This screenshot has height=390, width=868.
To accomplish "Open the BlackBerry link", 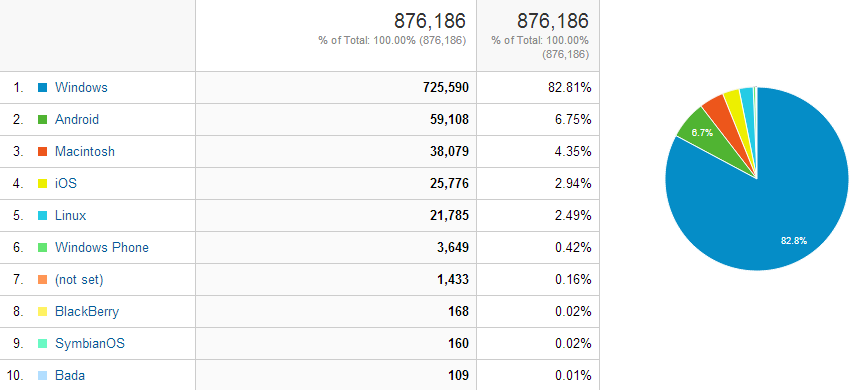I will pyautogui.click(x=87, y=311).
